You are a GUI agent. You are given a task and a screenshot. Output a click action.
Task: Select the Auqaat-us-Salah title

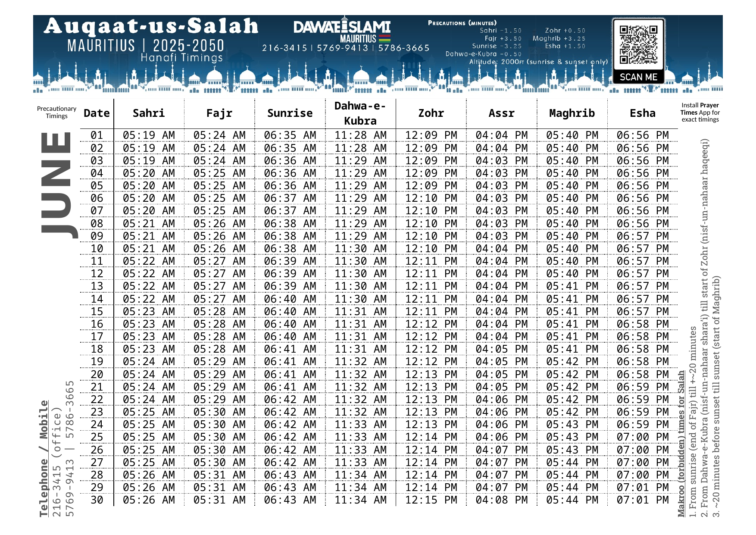151,26
